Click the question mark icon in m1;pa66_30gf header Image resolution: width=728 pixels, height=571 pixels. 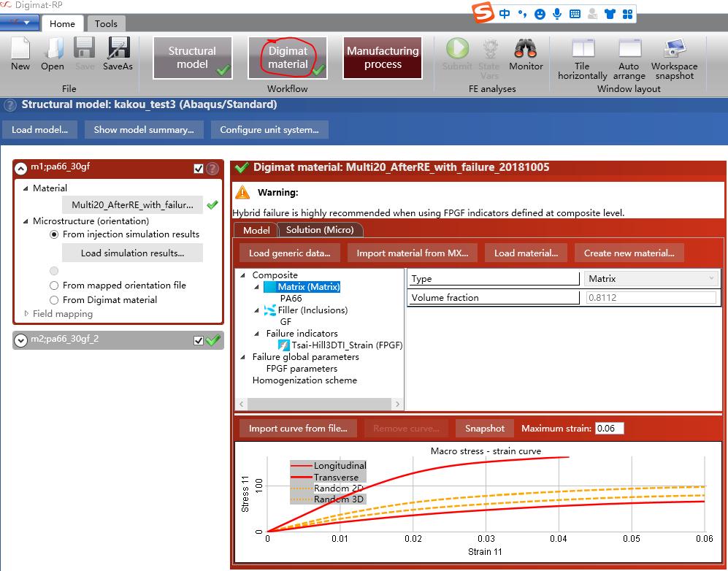(x=212, y=169)
